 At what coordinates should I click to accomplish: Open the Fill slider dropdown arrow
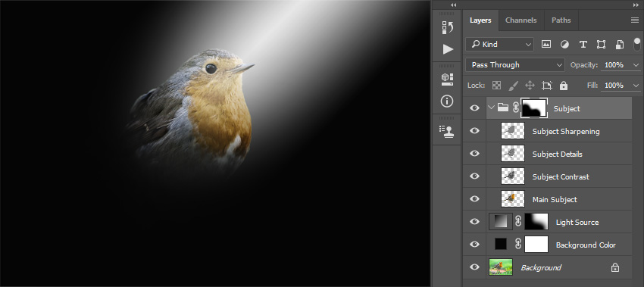click(636, 86)
